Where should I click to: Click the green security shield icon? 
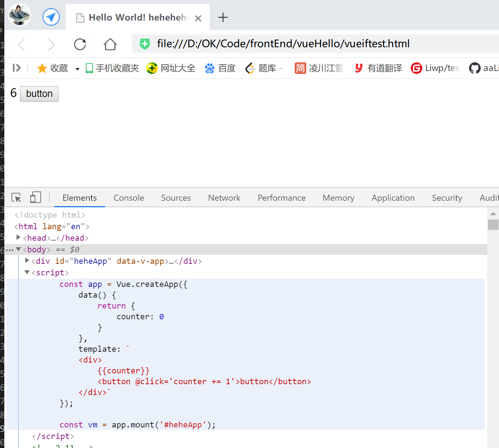click(x=145, y=44)
